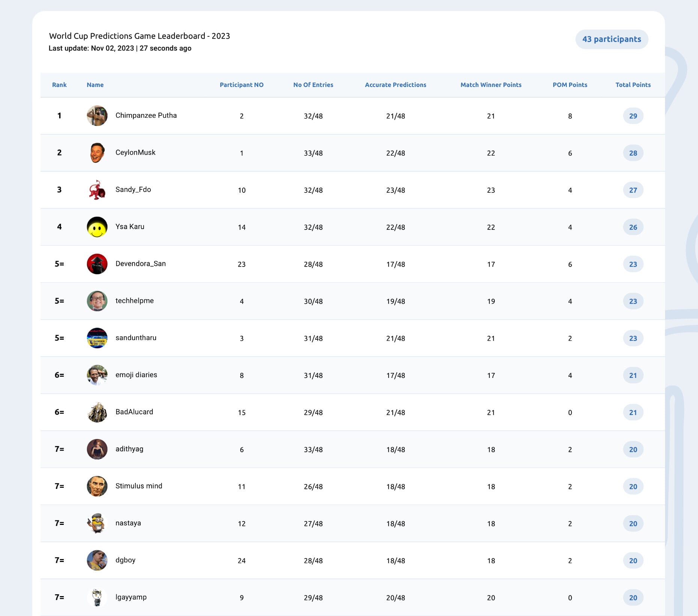698x616 pixels.
Task: Click the Stimulus mind avatar thumbnail
Action: click(x=97, y=486)
